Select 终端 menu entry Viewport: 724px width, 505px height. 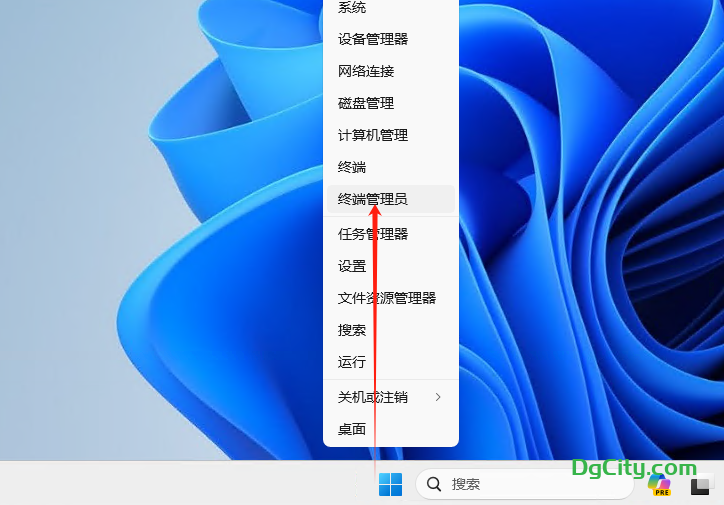[x=391, y=167]
